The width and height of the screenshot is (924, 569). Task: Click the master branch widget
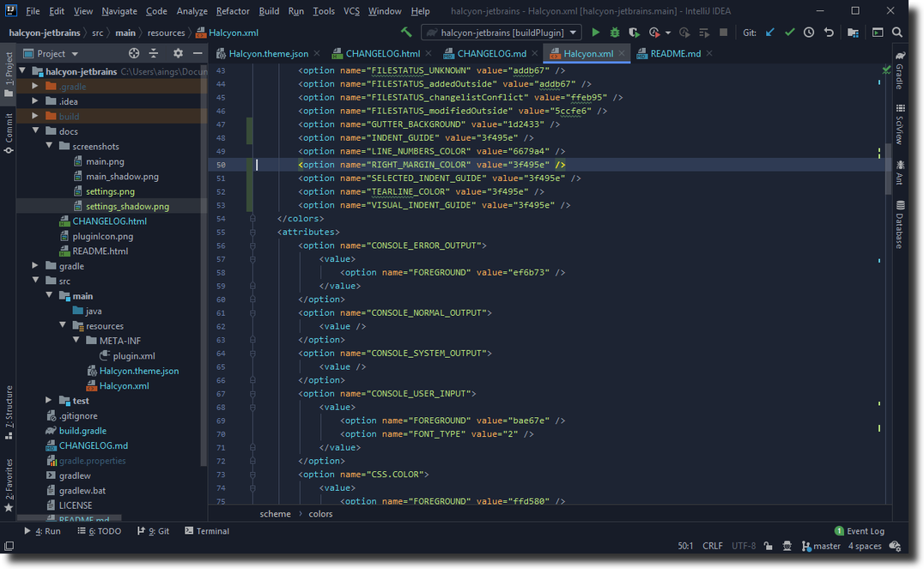coord(821,546)
